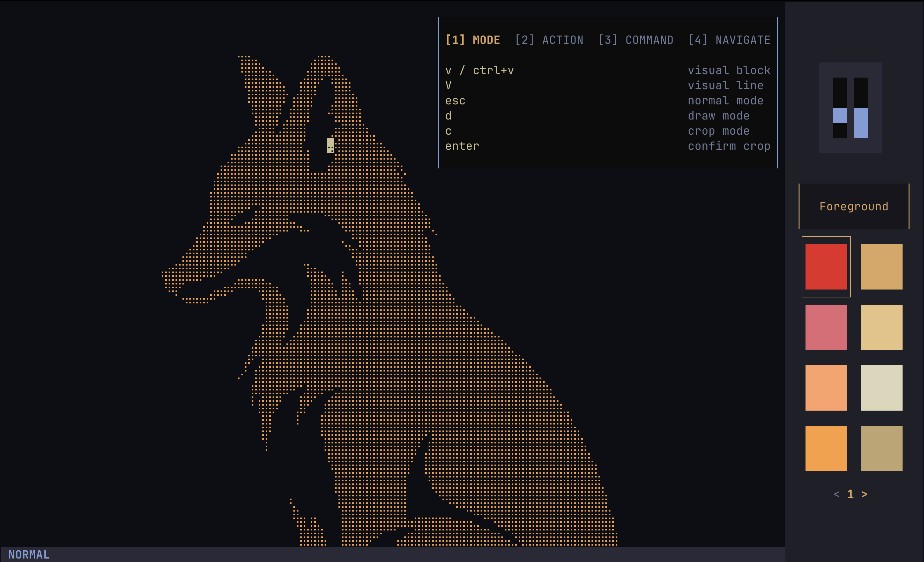
Task: Pick the bright orange color swatch
Action: point(826,448)
